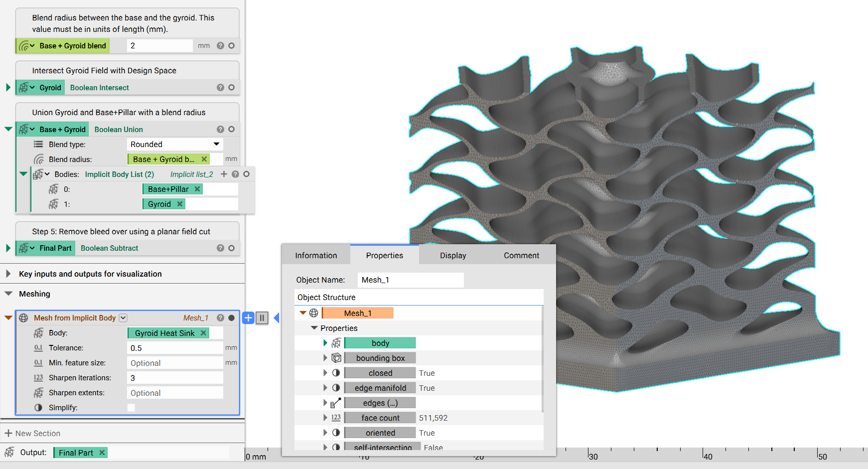Click the plus icon on Bodies list
Viewport: 868px width, 469px height.
pyautogui.click(x=224, y=174)
